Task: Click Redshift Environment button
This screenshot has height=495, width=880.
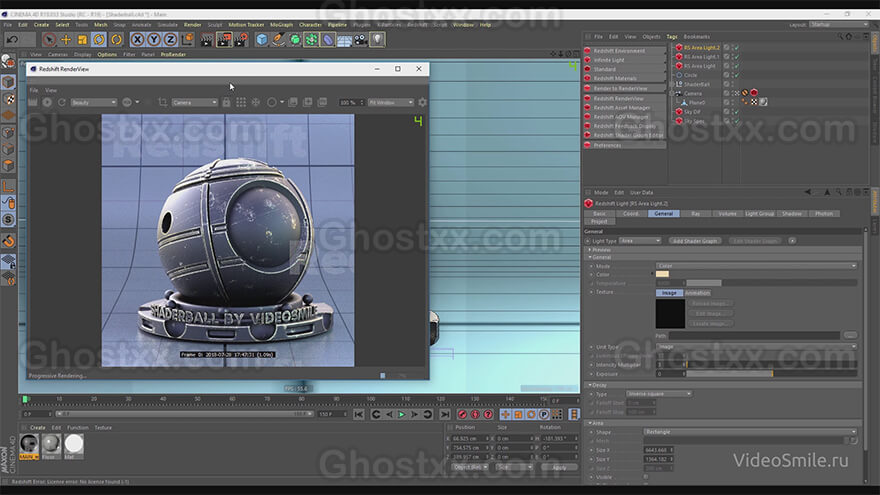Action: click(625, 51)
